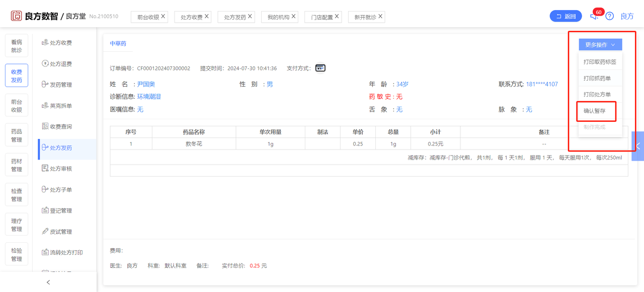Click the 收费查询 submenu icon
The width and height of the screenshot is (644, 292).
(45, 126)
